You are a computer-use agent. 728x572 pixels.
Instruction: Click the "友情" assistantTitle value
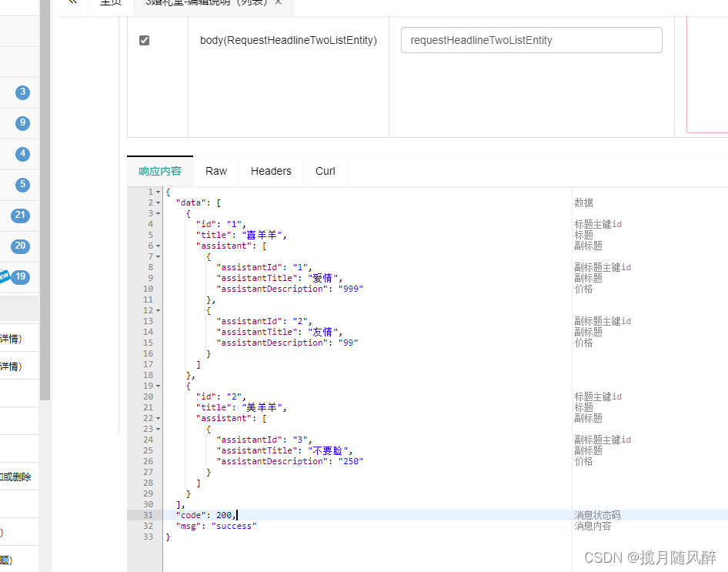point(322,332)
